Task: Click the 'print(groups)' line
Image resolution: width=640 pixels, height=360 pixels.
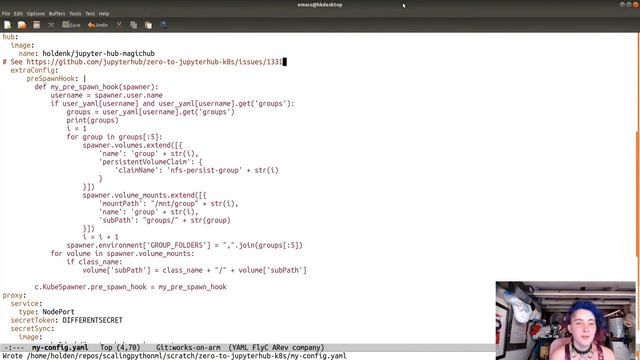Action: point(93,120)
